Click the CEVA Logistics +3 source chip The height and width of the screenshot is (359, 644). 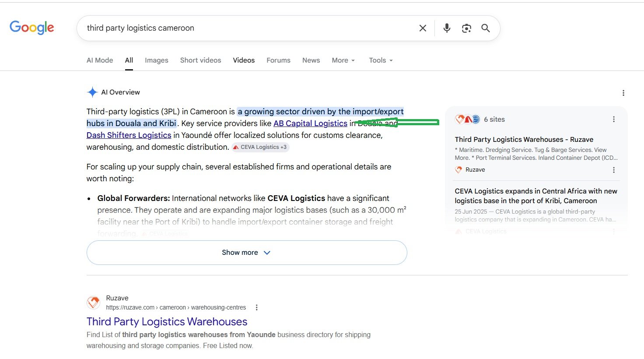pyautogui.click(x=260, y=147)
